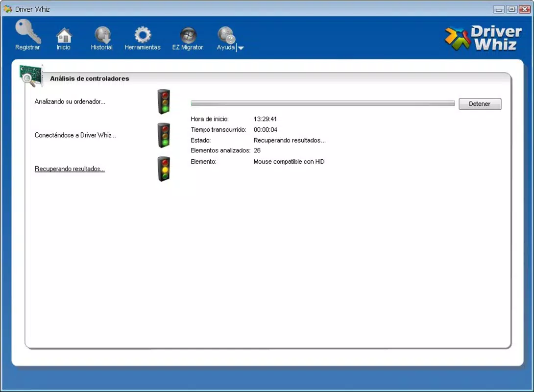Open the Ayuda help icon
The image size is (534, 392).
[x=226, y=35]
